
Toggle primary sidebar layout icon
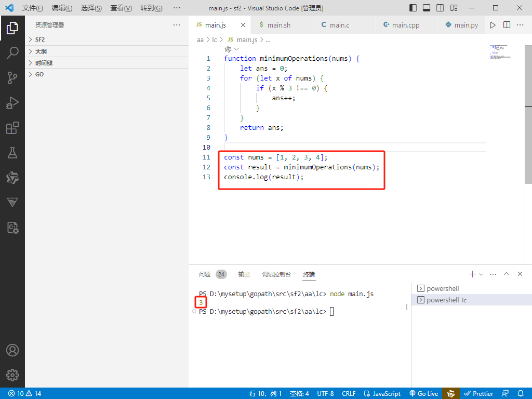(x=413, y=8)
